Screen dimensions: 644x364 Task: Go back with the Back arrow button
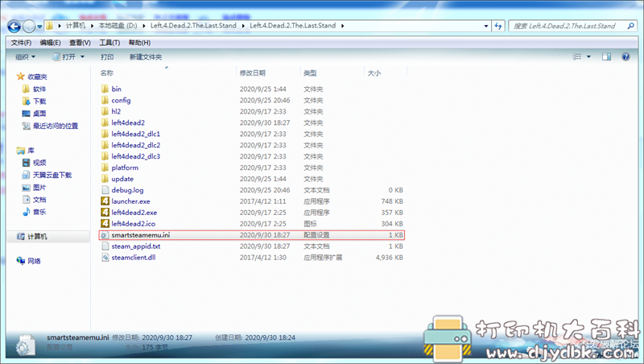[x=14, y=27]
